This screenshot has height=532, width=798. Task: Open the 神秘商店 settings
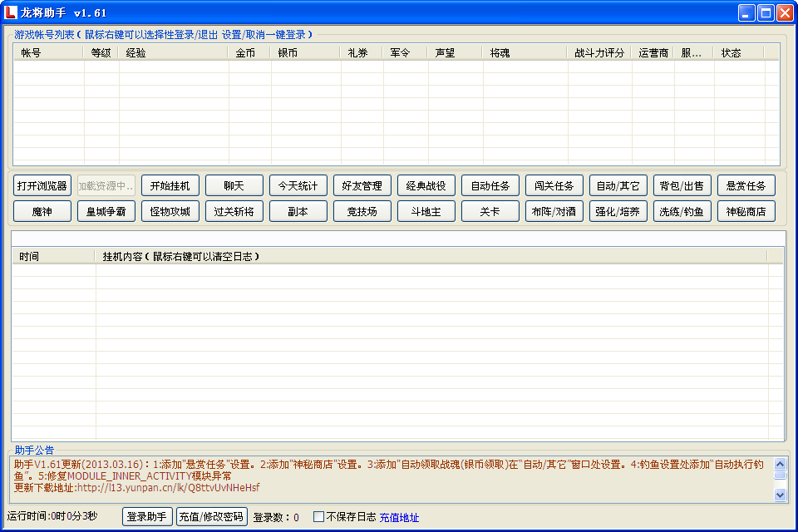(746, 211)
